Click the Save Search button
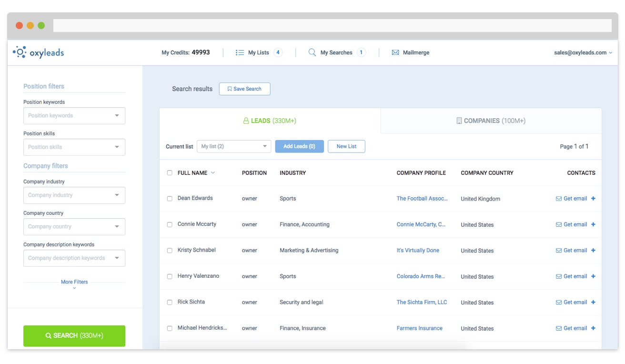Image resolution: width=625 pixels, height=364 pixels. [244, 89]
